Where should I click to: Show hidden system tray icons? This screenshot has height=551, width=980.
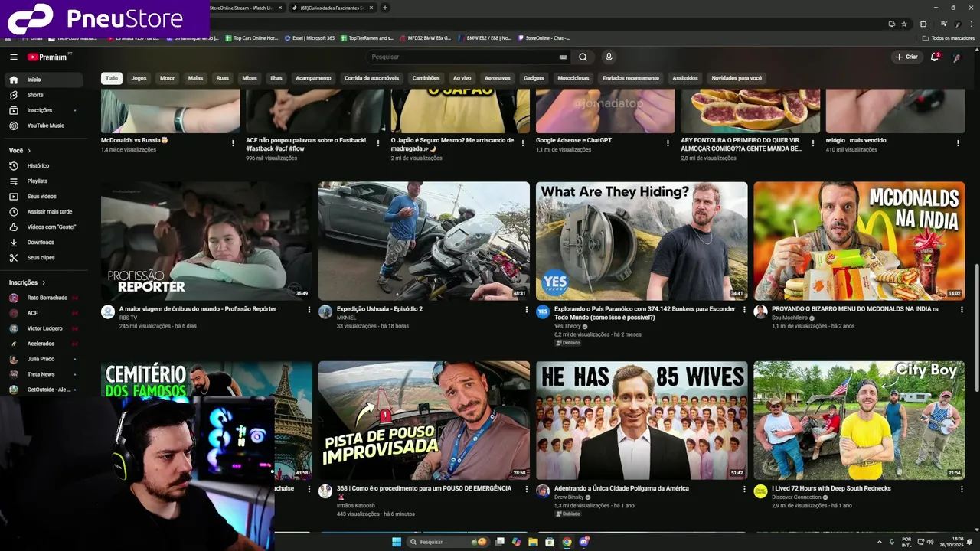879,542
